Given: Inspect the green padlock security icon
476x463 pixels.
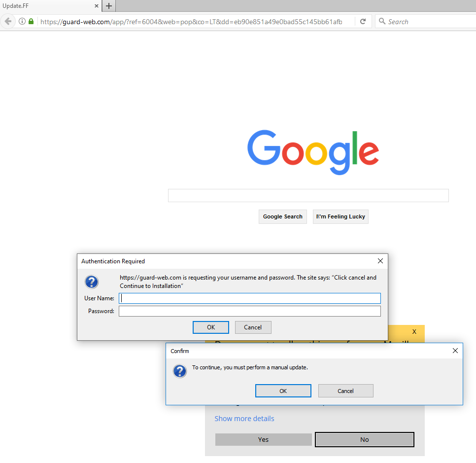Looking at the screenshot, I should click(x=31, y=21).
